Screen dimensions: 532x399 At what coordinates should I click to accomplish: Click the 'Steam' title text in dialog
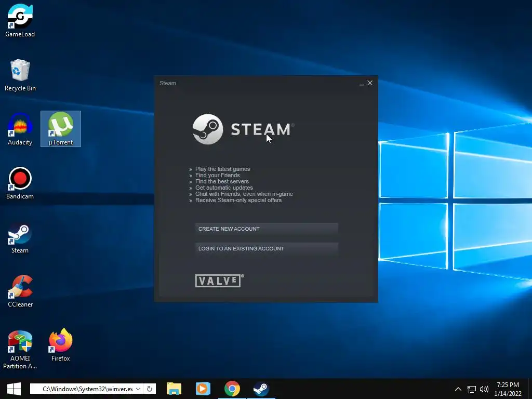[168, 83]
